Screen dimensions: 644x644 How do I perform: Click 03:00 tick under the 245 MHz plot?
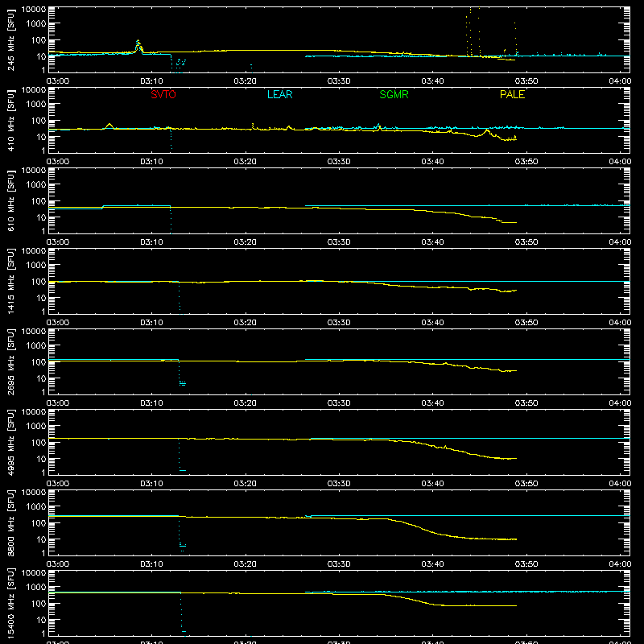tap(57, 81)
